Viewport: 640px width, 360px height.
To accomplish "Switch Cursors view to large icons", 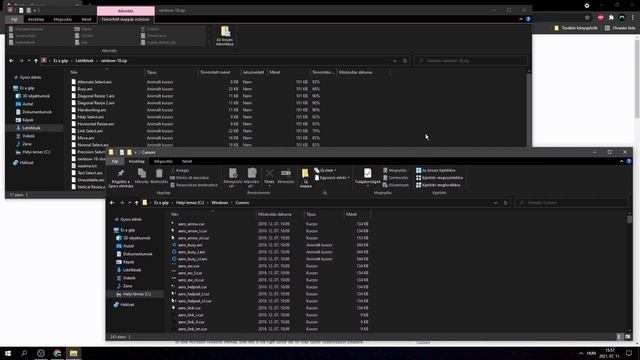I will tap(627, 337).
